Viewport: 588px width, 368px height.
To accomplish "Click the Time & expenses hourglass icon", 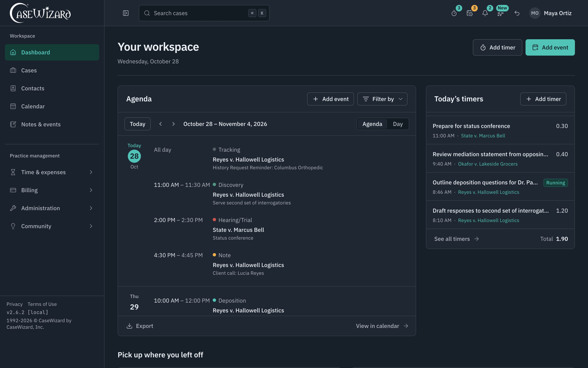I will coord(13,172).
